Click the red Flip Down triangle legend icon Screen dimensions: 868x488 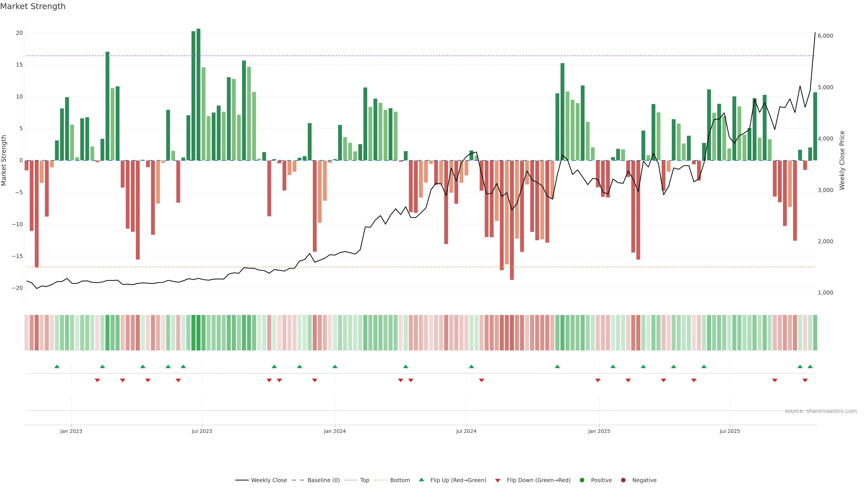pos(498,480)
